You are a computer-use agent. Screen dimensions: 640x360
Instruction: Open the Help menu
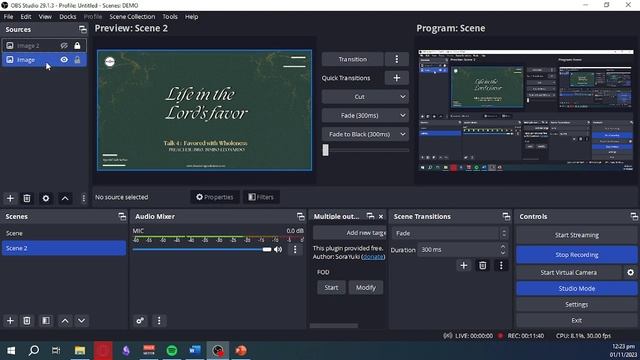(x=191, y=17)
